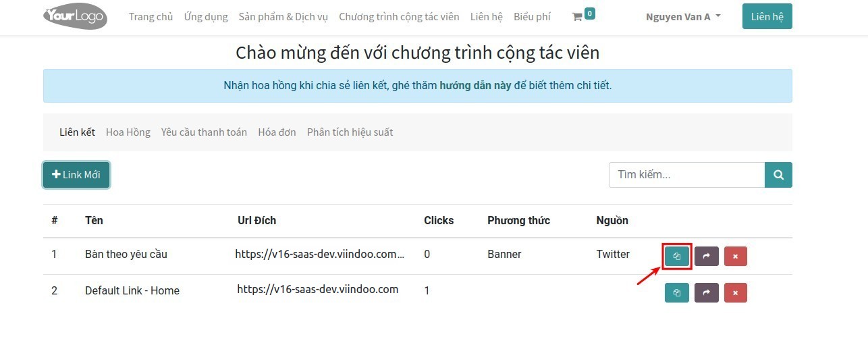The width and height of the screenshot is (868, 339).
Task: Open the shopping cart icon
Action: click(578, 17)
